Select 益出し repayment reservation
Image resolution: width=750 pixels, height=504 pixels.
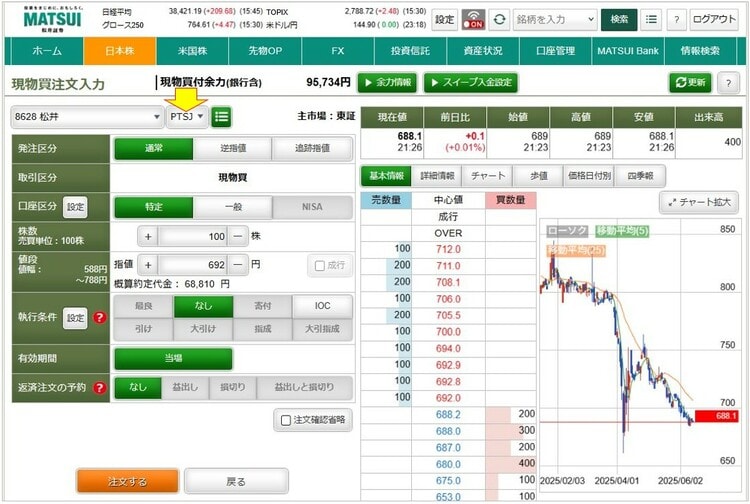[185, 387]
